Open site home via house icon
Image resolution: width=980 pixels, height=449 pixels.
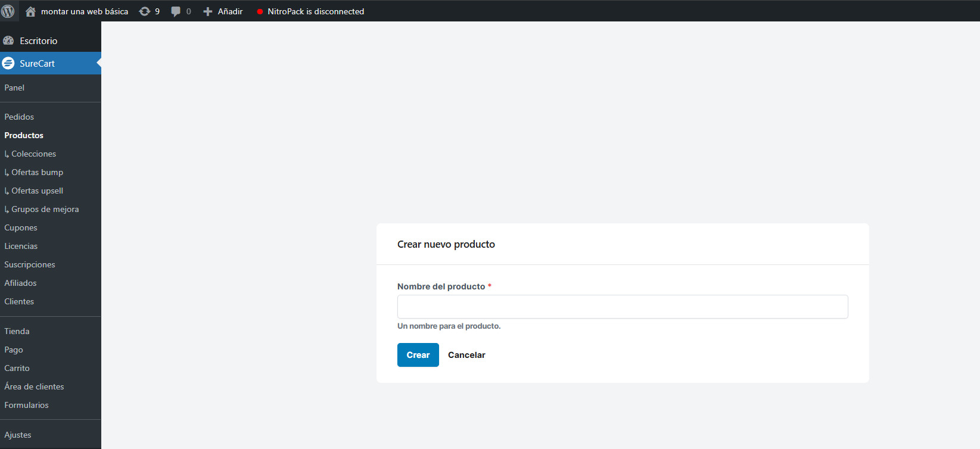point(30,11)
